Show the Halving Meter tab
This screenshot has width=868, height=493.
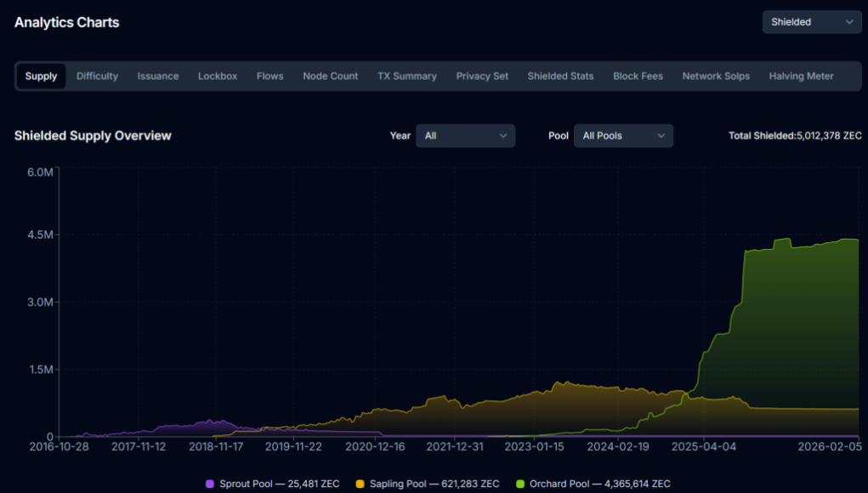(801, 76)
